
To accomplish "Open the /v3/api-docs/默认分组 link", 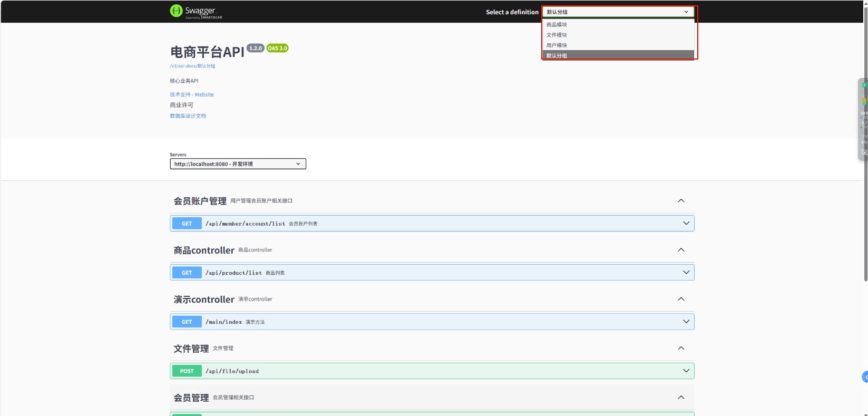I will click(192, 66).
